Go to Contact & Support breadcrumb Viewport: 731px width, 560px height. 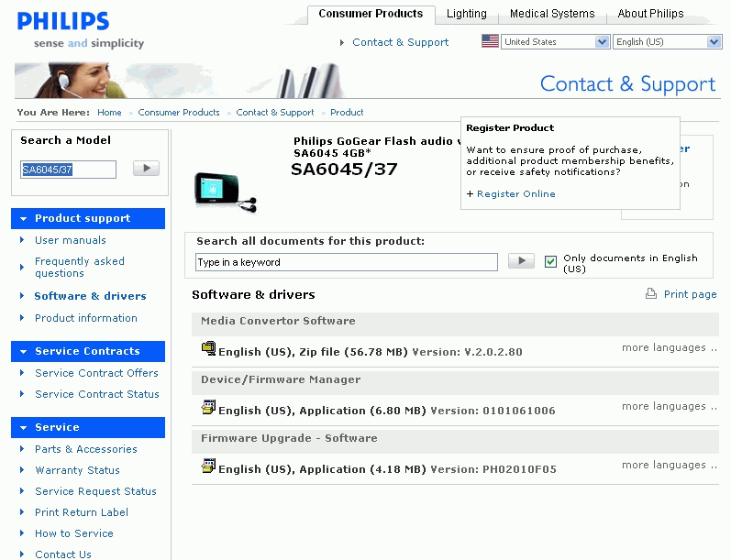[275, 113]
